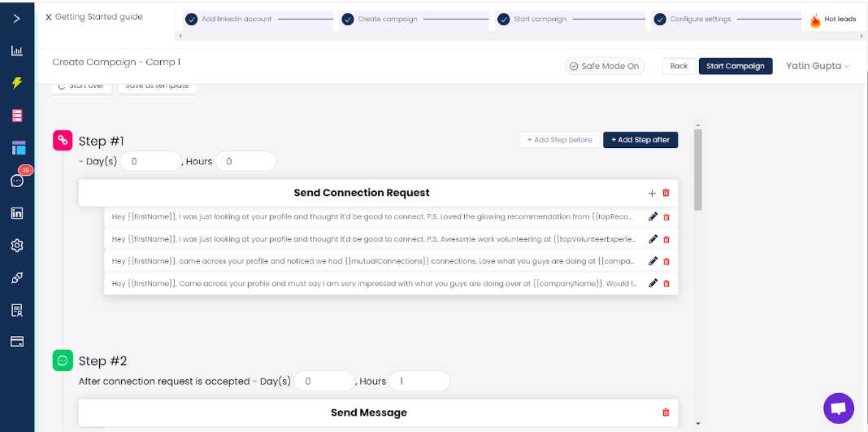Open the document search icon in sidebar

tap(17, 310)
